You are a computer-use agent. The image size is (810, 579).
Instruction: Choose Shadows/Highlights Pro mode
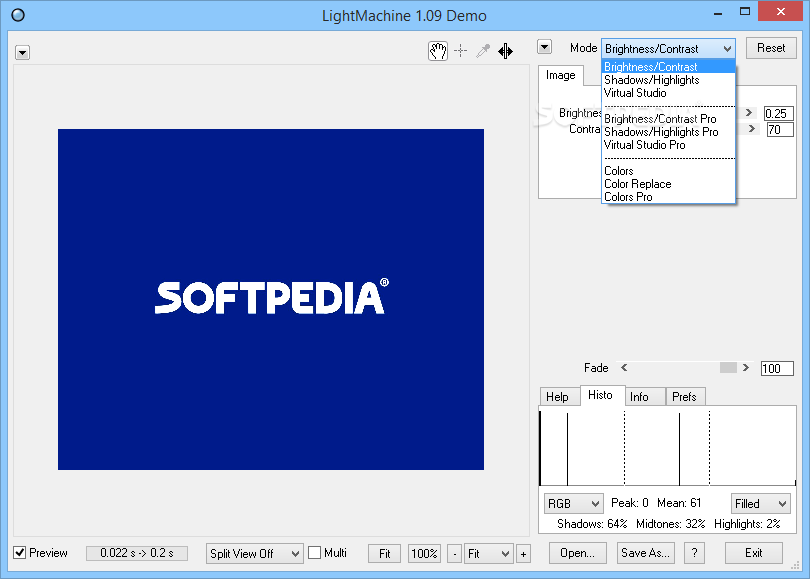(x=668, y=132)
